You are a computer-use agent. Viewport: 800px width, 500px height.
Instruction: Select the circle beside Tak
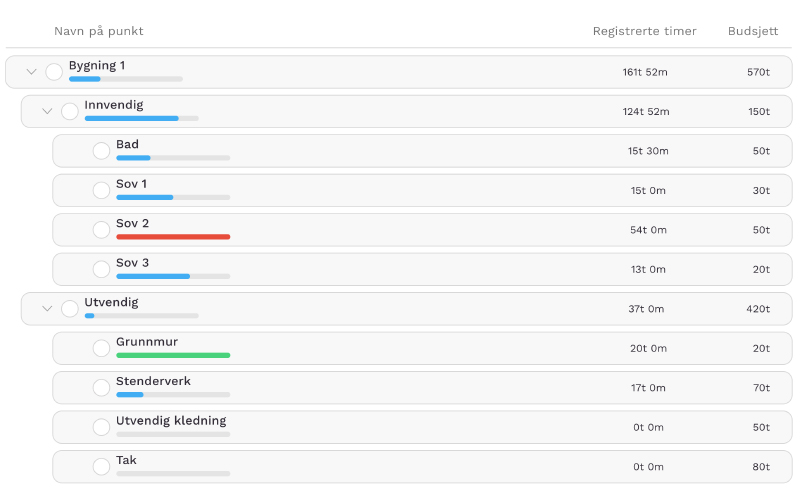(101, 466)
